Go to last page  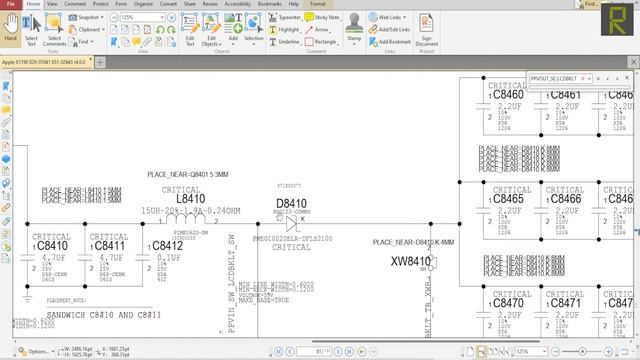click(x=350, y=351)
